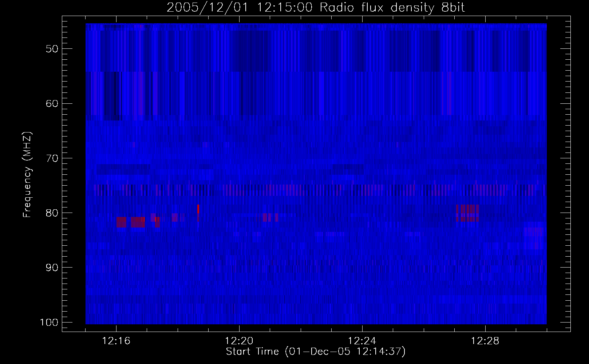Click the 12:24 time tick label

click(x=362, y=341)
